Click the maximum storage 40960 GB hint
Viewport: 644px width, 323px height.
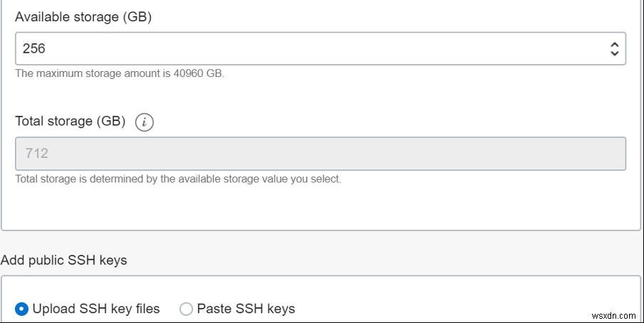120,73
